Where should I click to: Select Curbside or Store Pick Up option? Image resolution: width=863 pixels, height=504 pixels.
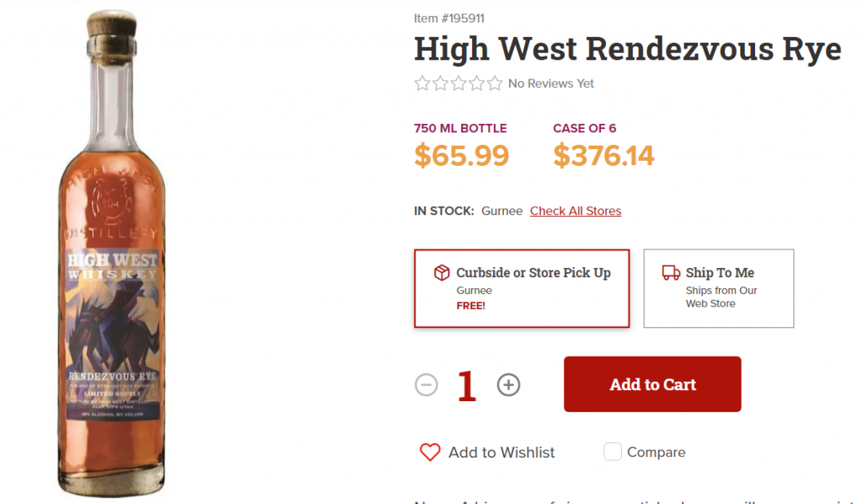coord(522,288)
